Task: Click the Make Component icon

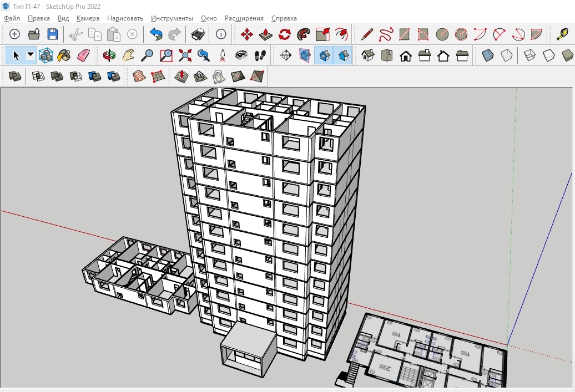Action: click(46, 55)
